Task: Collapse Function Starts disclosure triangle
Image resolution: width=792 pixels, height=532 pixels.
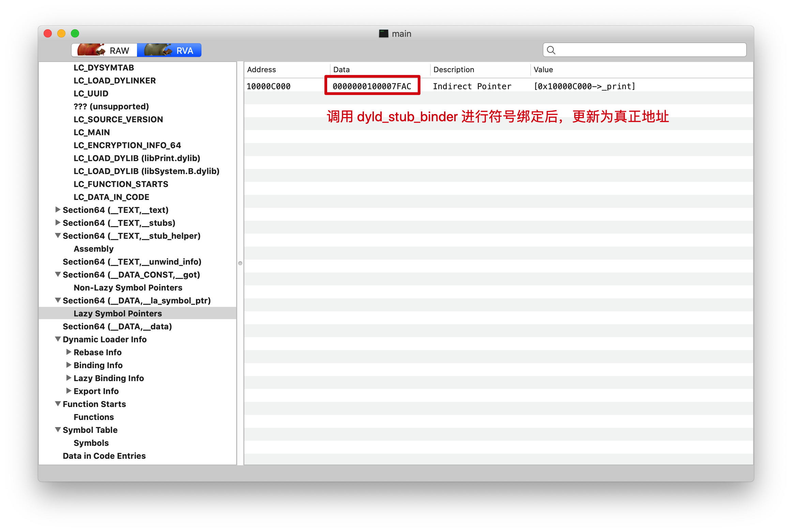Action: 58,404
